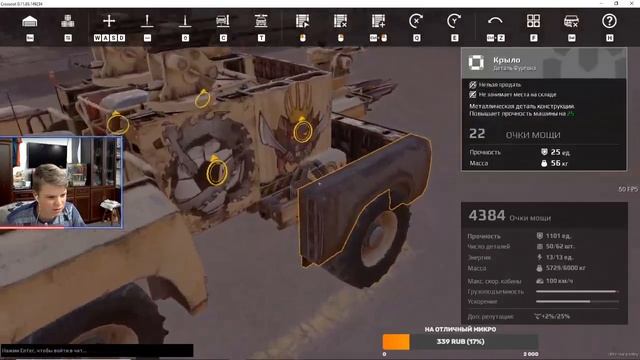Click the second pole icon with key O
The height and width of the screenshot is (360, 640).
(x=185, y=21)
